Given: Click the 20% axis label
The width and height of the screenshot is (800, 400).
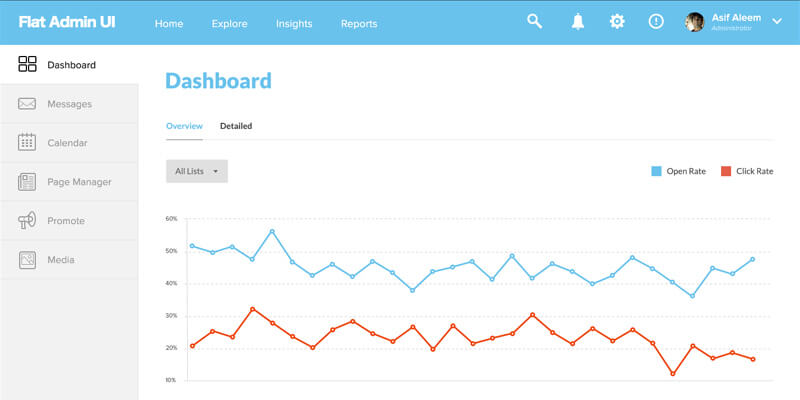Looking at the screenshot, I should [171, 348].
